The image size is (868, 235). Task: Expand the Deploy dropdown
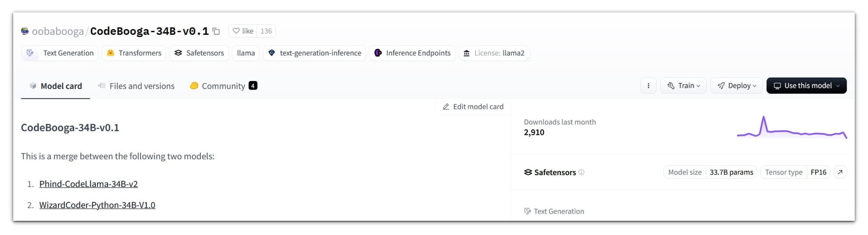point(736,85)
